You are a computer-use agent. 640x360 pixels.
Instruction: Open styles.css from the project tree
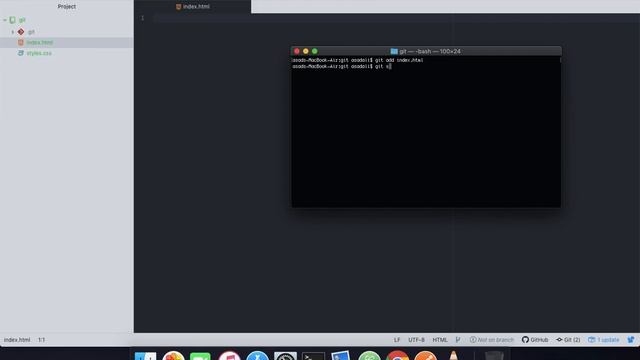click(x=39, y=53)
